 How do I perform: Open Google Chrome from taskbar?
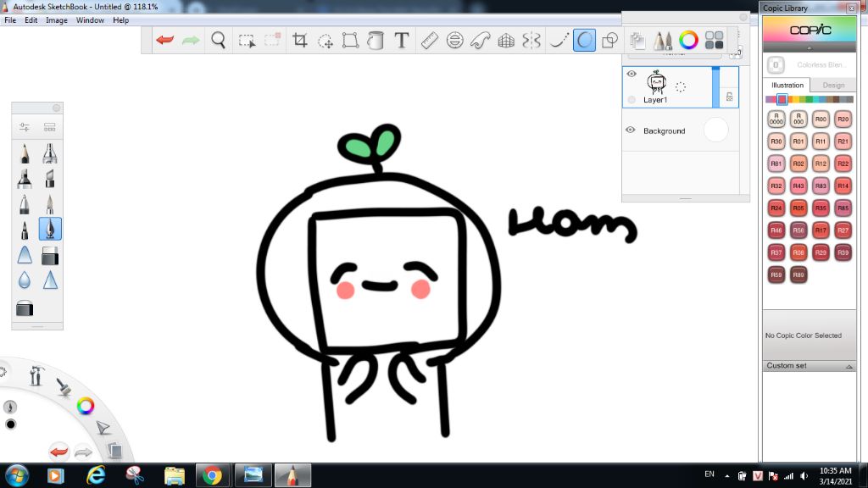coord(212,476)
